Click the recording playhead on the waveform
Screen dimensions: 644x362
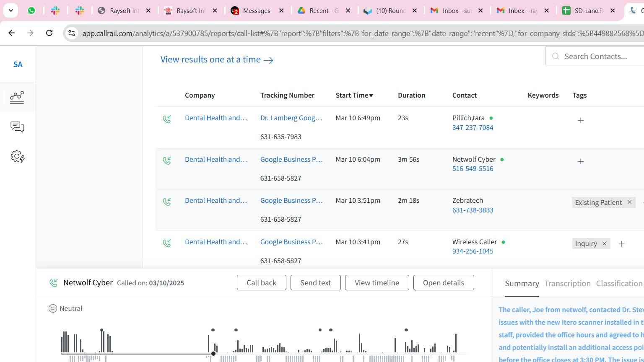213,354
